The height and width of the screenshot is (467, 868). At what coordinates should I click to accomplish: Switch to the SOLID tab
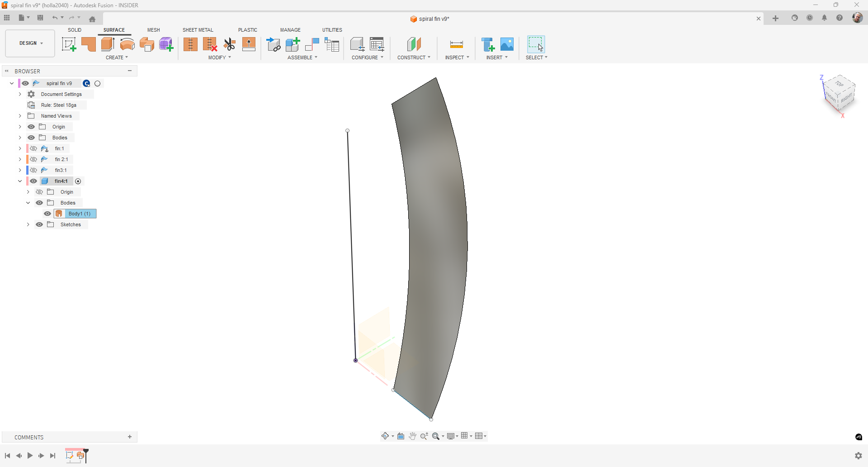(x=75, y=30)
